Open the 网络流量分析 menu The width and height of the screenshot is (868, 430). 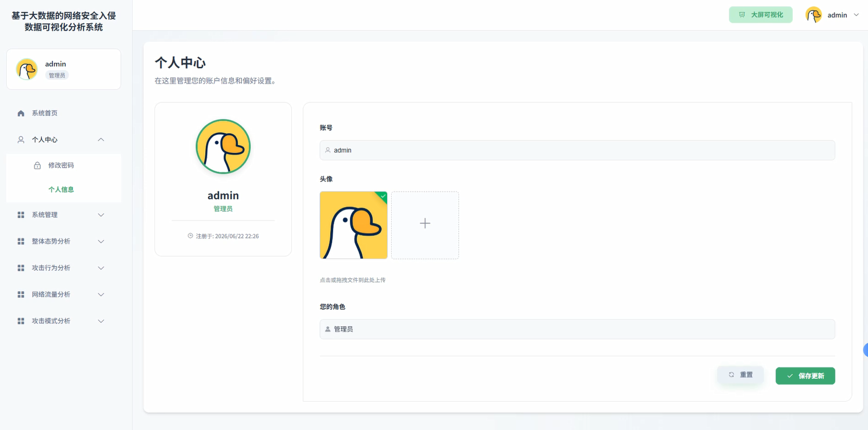click(64, 295)
